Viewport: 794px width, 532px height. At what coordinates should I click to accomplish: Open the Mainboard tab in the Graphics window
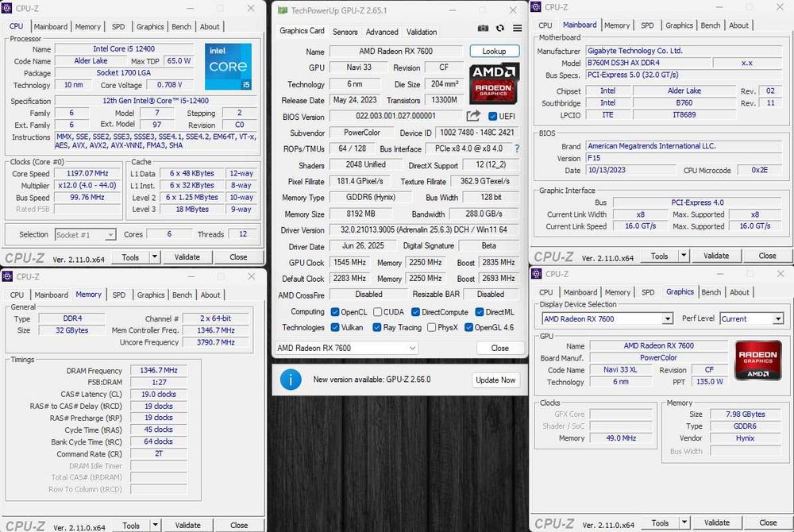[580, 292]
